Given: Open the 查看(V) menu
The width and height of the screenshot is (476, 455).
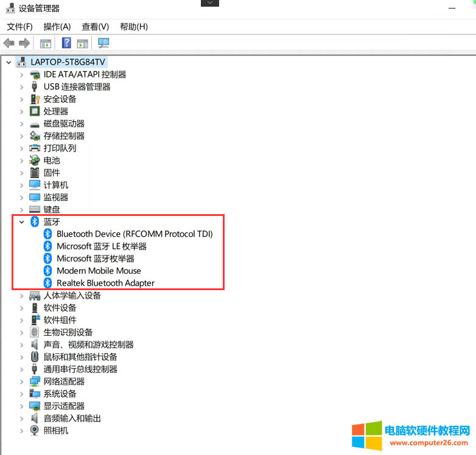Looking at the screenshot, I should [96, 27].
